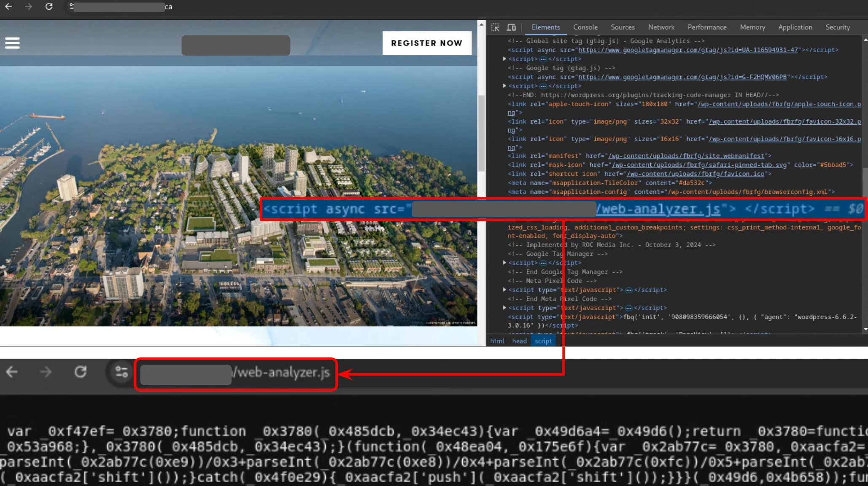Click the forward arrow in top browser window

pos(28,6)
